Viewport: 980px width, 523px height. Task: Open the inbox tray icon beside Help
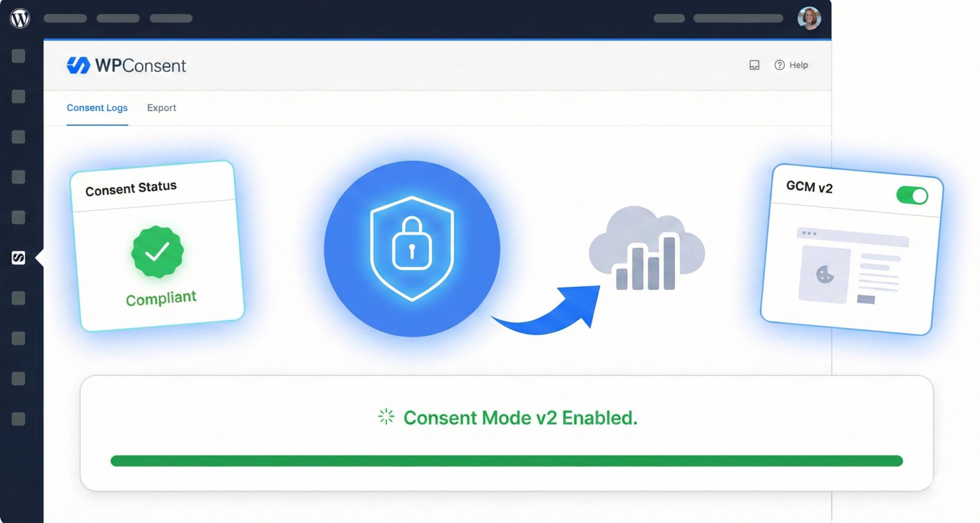754,65
